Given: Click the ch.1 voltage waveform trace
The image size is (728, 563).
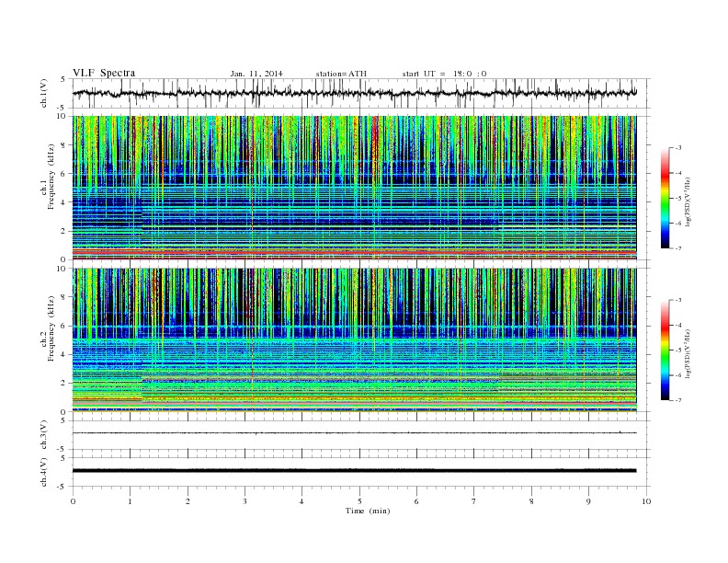Looking at the screenshot, I should [354, 93].
